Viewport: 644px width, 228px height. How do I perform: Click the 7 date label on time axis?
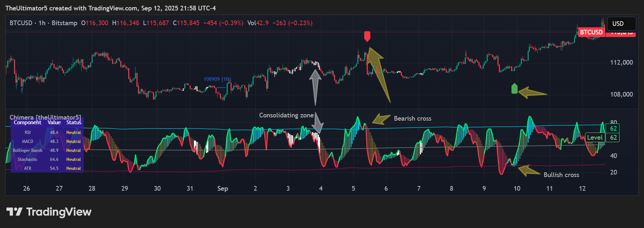pos(419,189)
